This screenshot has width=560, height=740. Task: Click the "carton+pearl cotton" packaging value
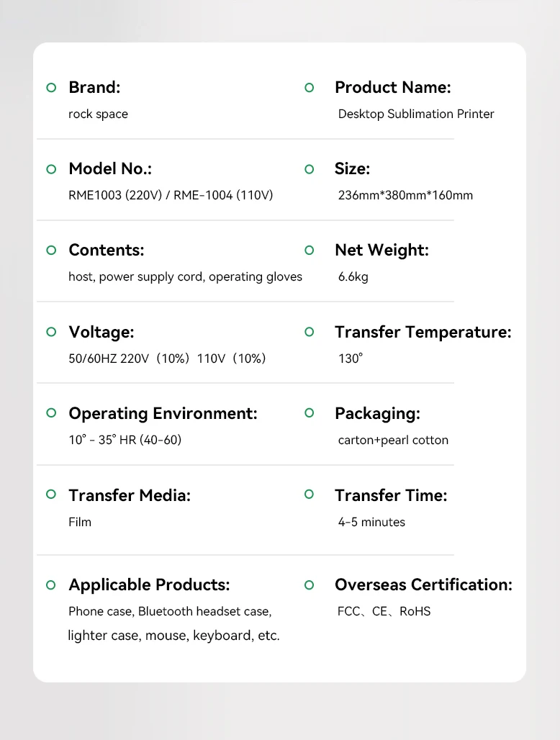[393, 440]
